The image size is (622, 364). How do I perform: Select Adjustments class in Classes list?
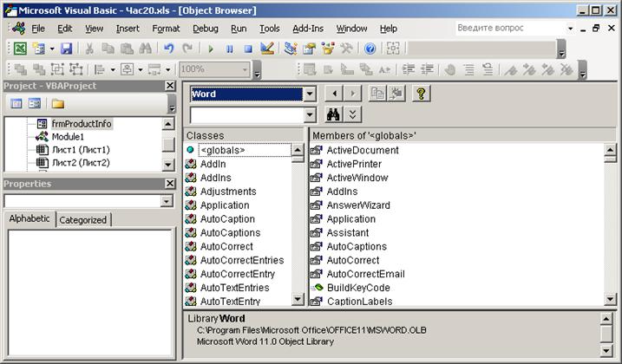coord(228,192)
